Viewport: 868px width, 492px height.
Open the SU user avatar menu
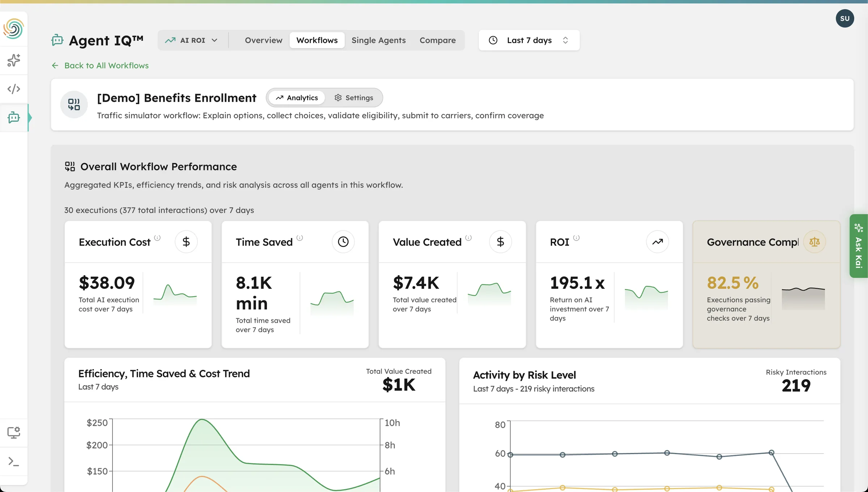coord(845,18)
